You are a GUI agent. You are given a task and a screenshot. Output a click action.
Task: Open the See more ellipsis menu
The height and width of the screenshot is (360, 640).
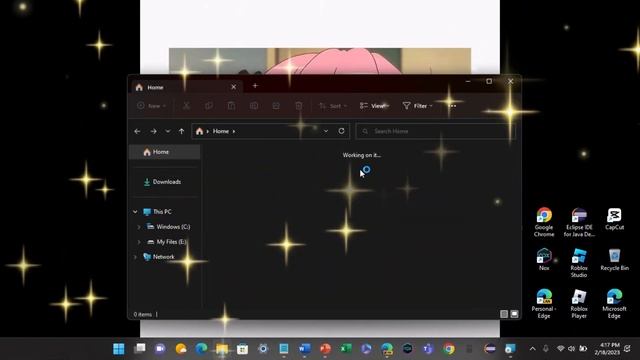(452, 106)
